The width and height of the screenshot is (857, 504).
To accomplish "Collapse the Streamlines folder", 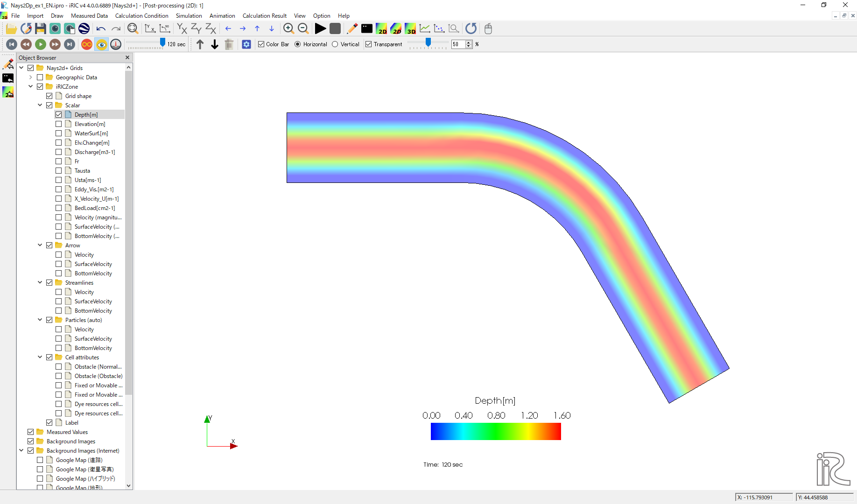I will point(40,283).
